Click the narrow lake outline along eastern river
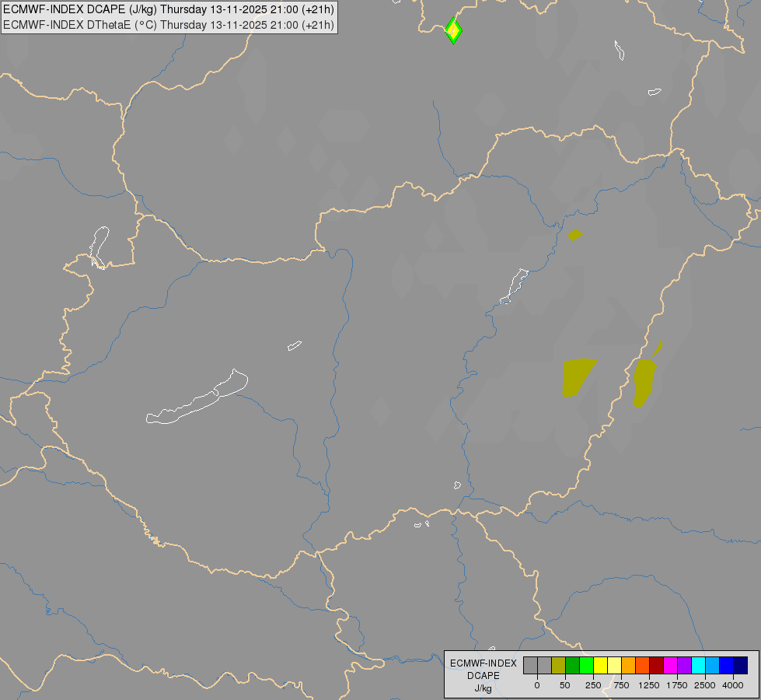The width and height of the screenshot is (761, 700). (x=515, y=285)
